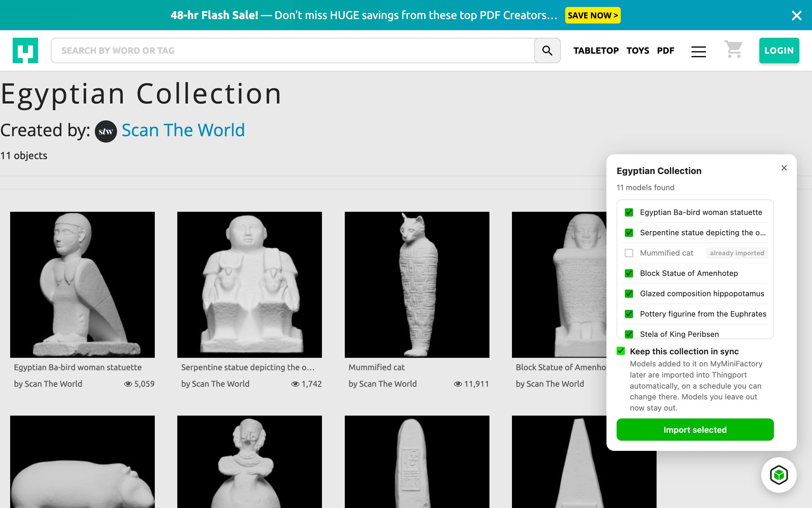Viewport: 812px width, 508px height.
Task: Click by Scan The World under Mummified cat
Action: pos(383,384)
